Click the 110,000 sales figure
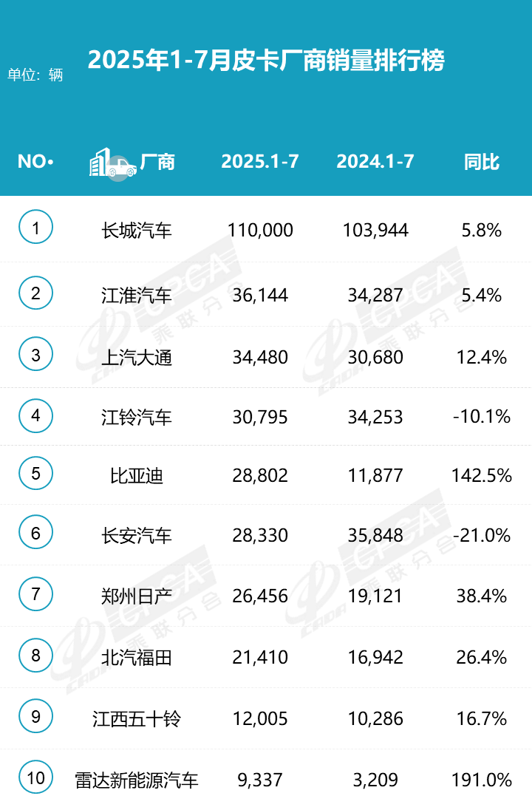This screenshot has height=810, width=532. tap(259, 231)
